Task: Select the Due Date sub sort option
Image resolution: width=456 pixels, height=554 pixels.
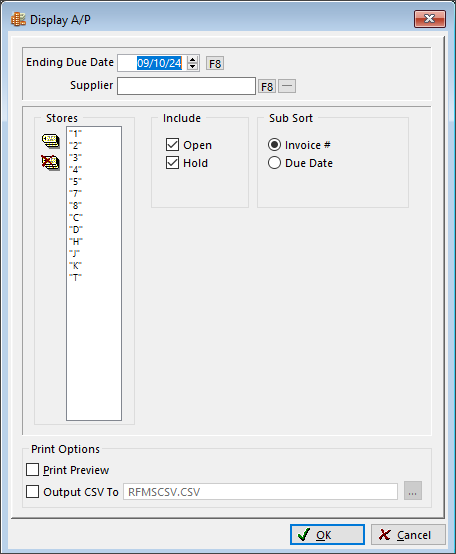Action: [274, 163]
